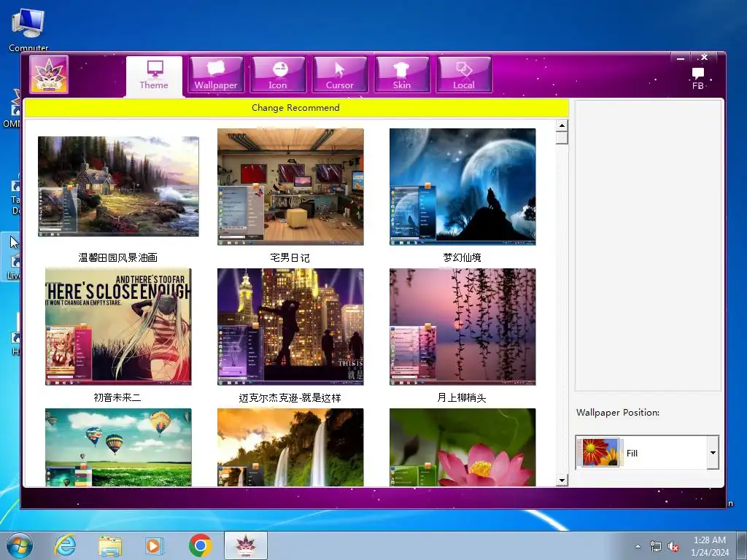
Task: Click the 温馨田园风景油画 label text
Action: (x=117, y=257)
